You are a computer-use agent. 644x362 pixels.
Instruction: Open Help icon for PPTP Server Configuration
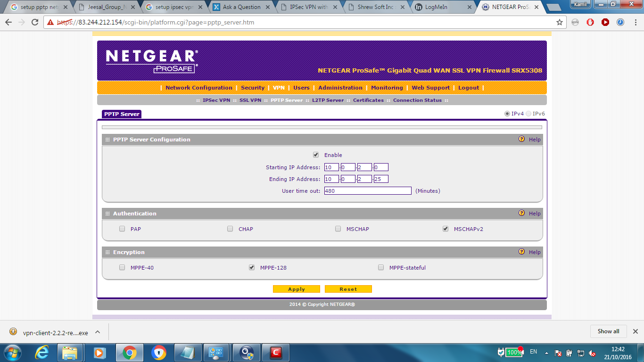521,139
